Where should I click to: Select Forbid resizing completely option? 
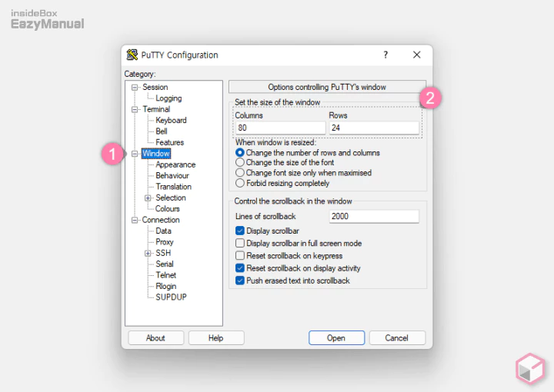click(x=240, y=183)
